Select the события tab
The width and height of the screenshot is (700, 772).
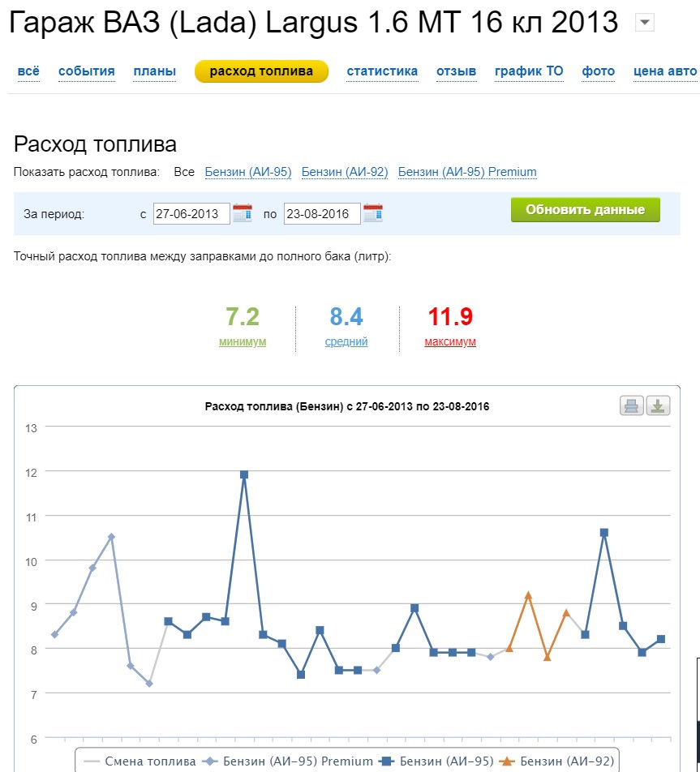(x=86, y=71)
